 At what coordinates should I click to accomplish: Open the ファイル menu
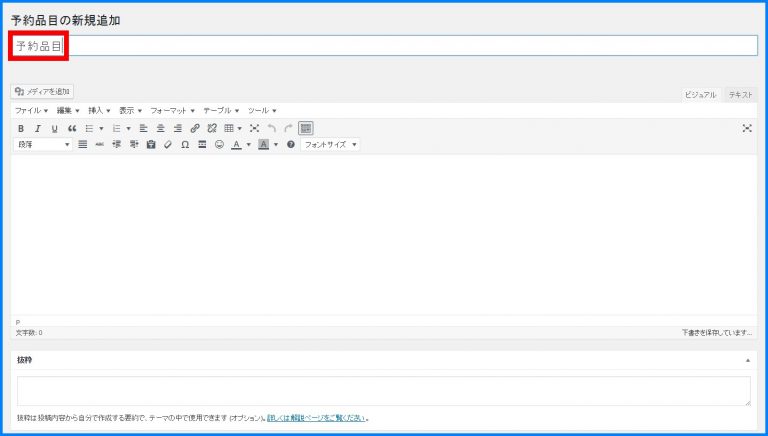coord(31,110)
